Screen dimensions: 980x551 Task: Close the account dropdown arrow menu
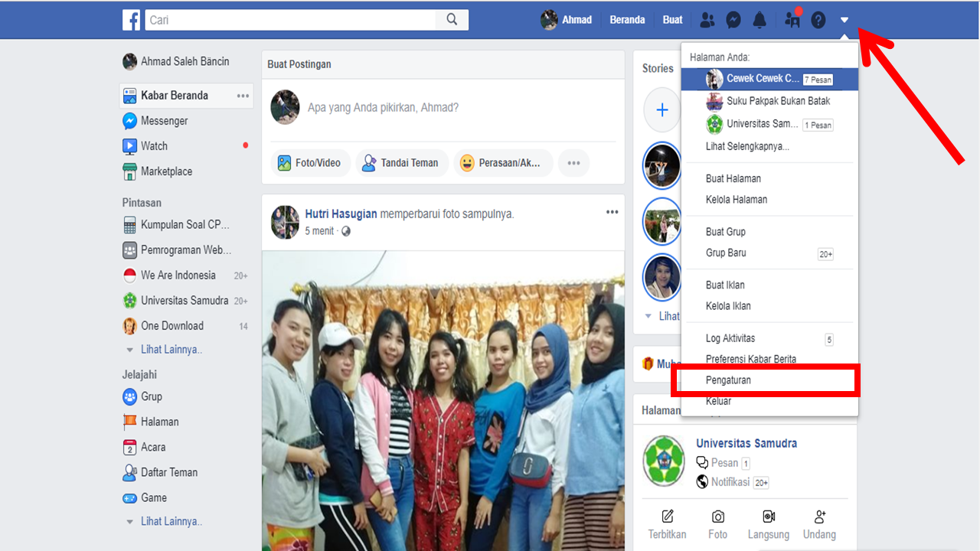(844, 20)
